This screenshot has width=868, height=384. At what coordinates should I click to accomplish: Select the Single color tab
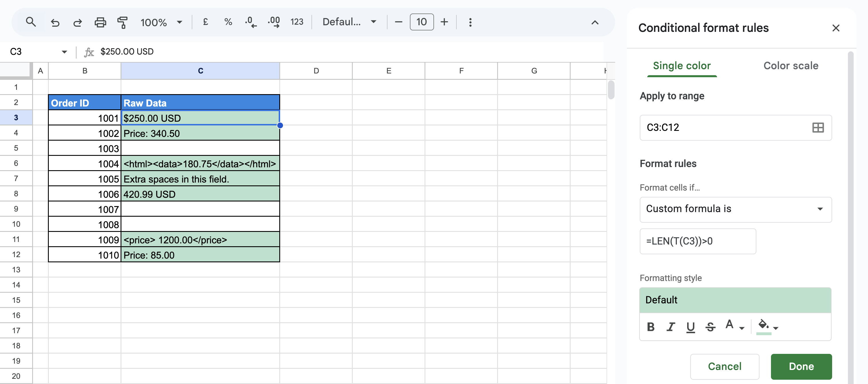682,66
